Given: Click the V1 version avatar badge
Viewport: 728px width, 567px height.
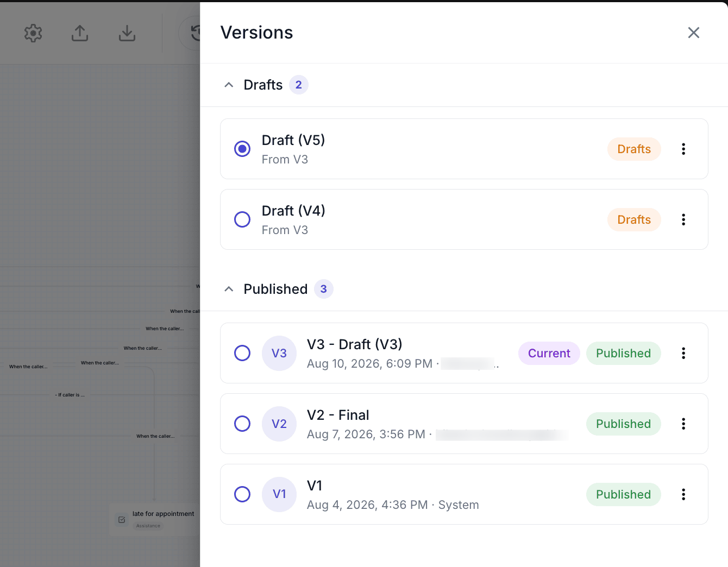Looking at the screenshot, I should (x=279, y=494).
